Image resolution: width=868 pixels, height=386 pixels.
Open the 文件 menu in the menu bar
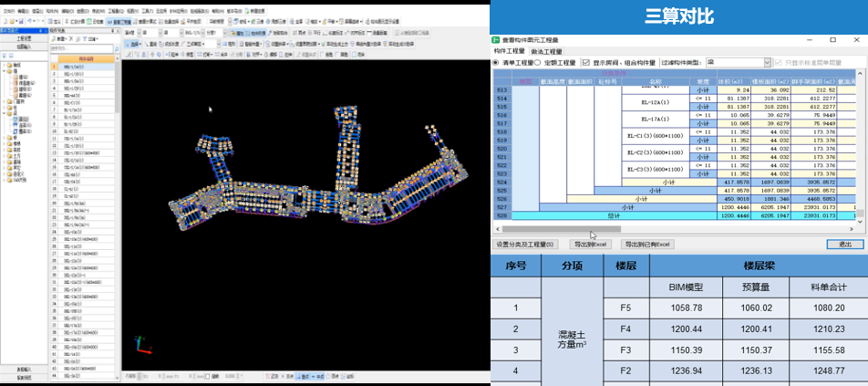(9, 11)
